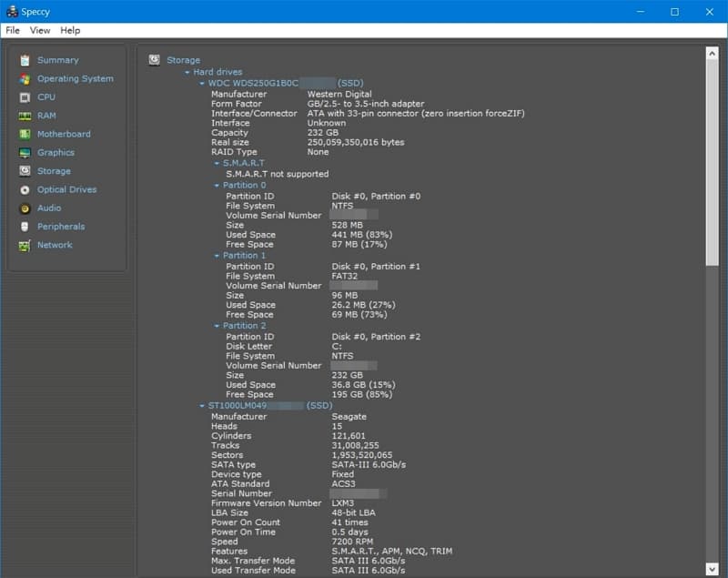Select the 'FAT32' file system value
Image resolution: width=728 pixels, height=578 pixels.
345,276
